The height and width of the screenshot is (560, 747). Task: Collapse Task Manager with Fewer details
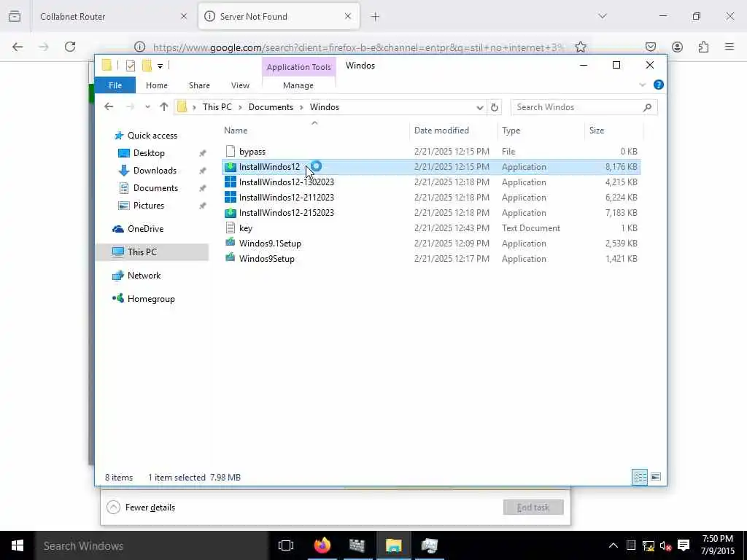click(x=141, y=507)
